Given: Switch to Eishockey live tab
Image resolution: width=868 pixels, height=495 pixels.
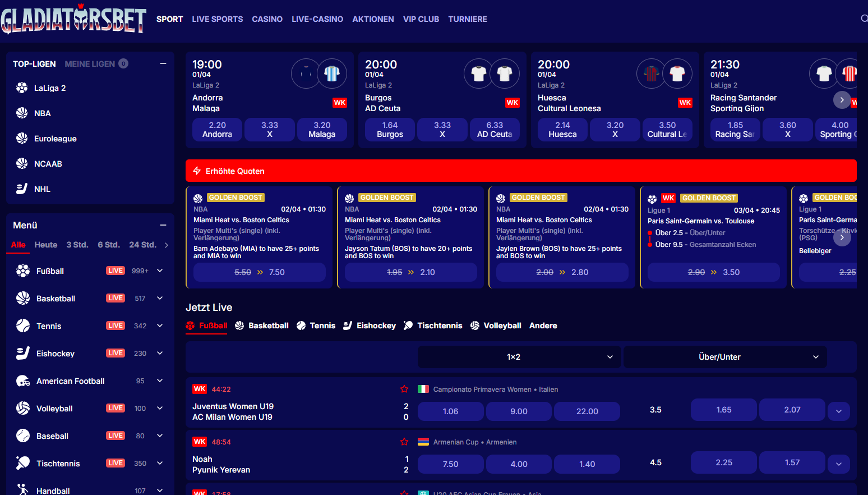Looking at the screenshot, I should [370, 326].
